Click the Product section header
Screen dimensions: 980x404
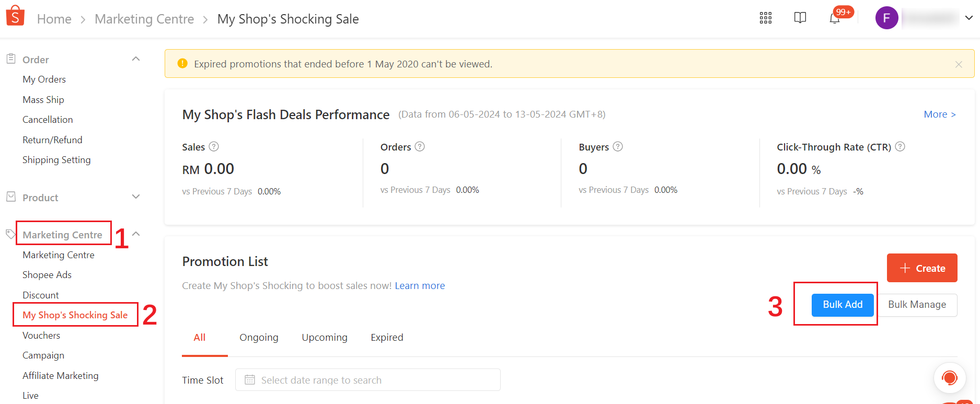[x=40, y=198]
